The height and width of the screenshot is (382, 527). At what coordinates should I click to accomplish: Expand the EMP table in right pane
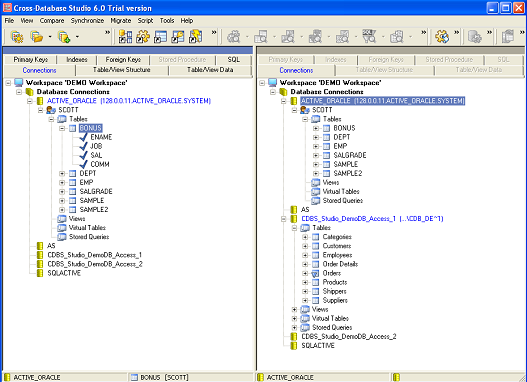click(x=316, y=146)
